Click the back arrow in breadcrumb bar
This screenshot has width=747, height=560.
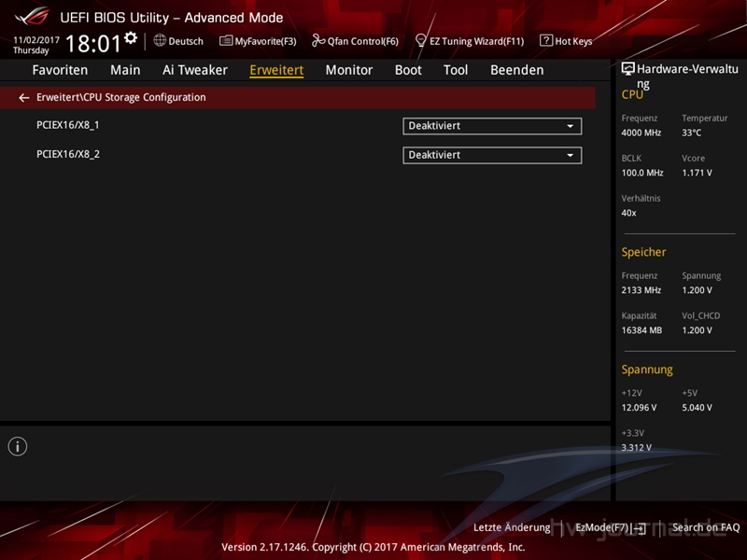(24, 97)
